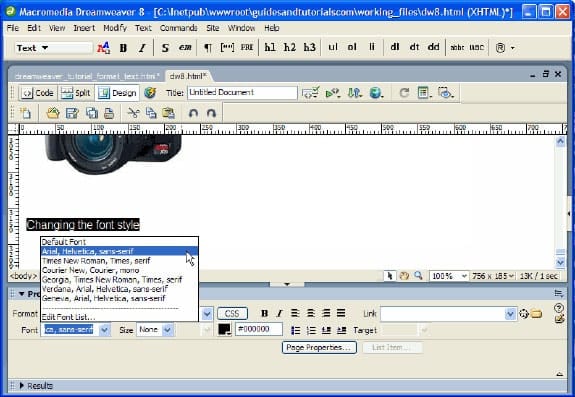Apply Emphasis with the em icon
This screenshot has width=575, height=397.
pos(185,48)
